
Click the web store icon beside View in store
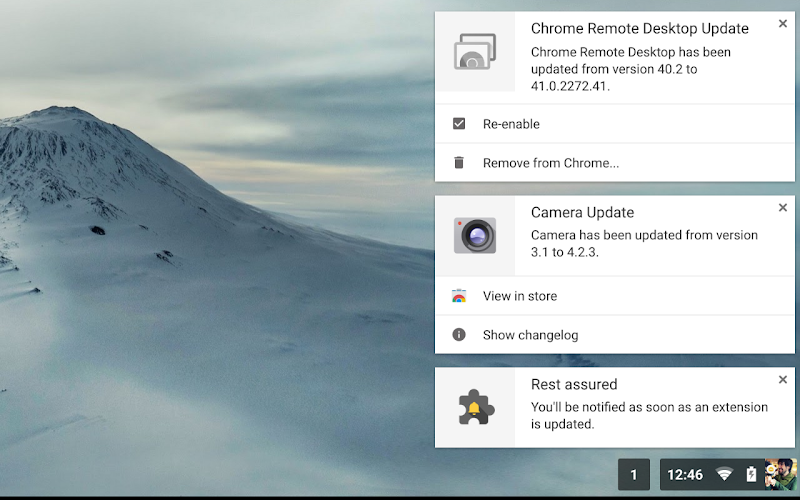point(459,296)
